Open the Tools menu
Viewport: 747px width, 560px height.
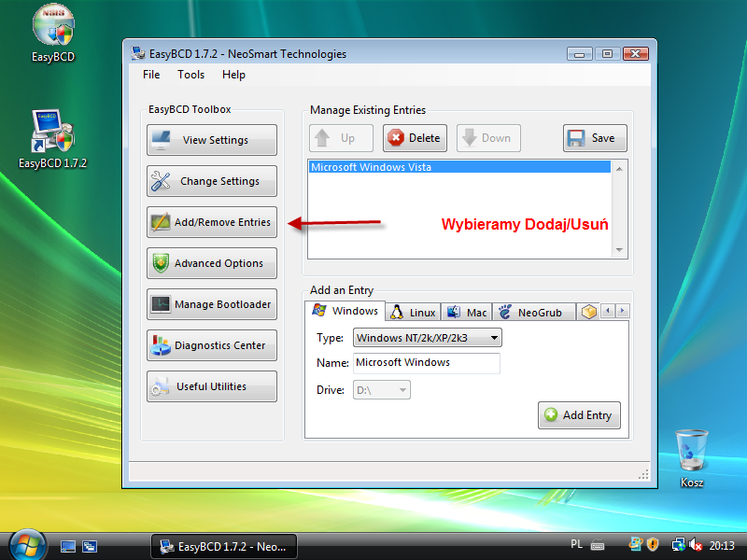point(191,75)
